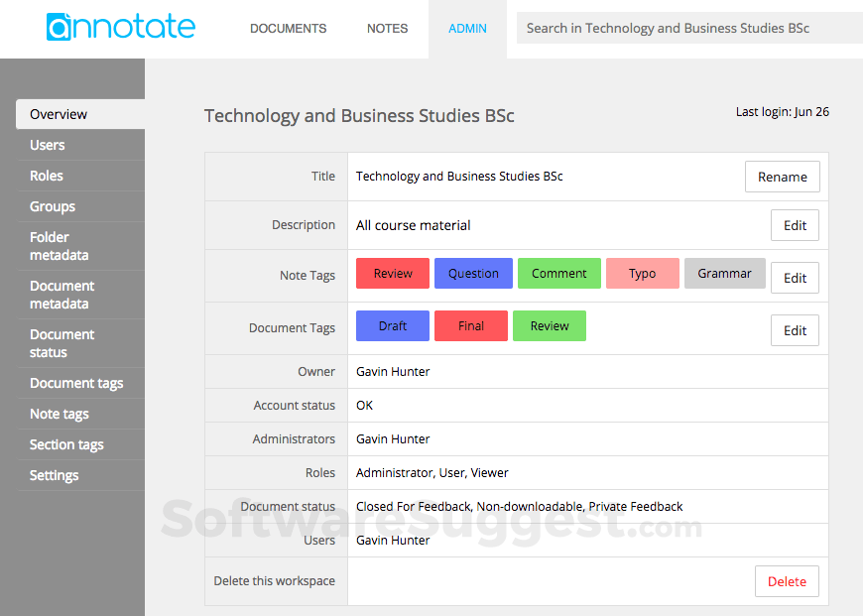Screen dimensions: 863x616
Task: Pick the pink Typo note tag
Action: pos(642,274)
